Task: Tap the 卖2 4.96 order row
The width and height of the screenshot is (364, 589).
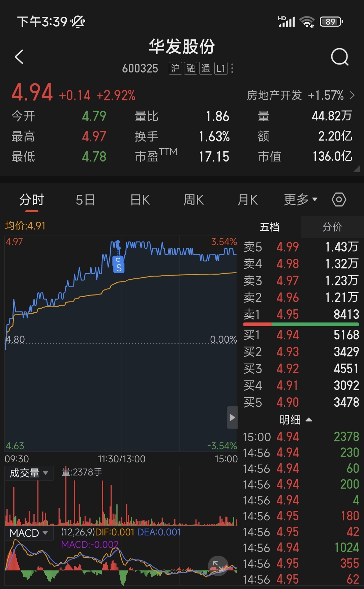Action: 301,298
